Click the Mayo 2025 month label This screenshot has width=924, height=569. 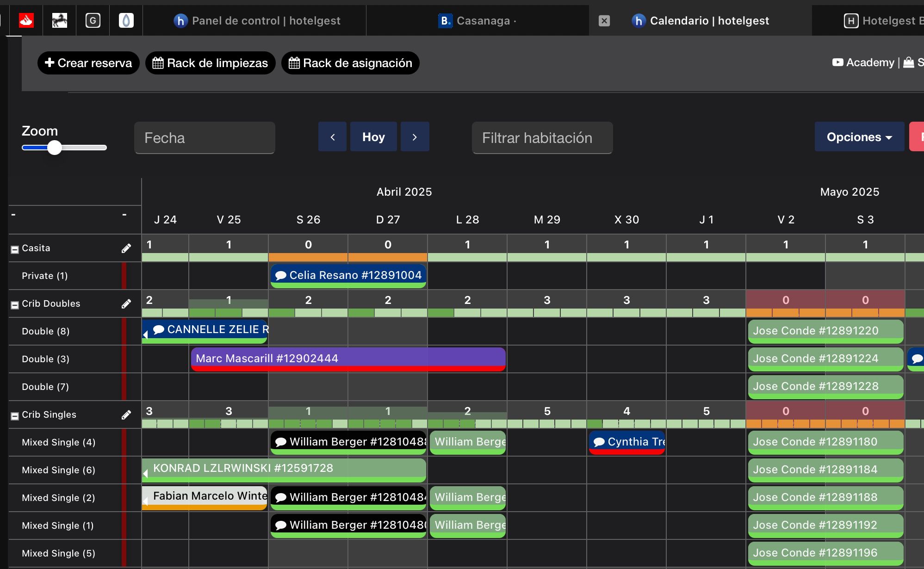[x=850, y=192]
